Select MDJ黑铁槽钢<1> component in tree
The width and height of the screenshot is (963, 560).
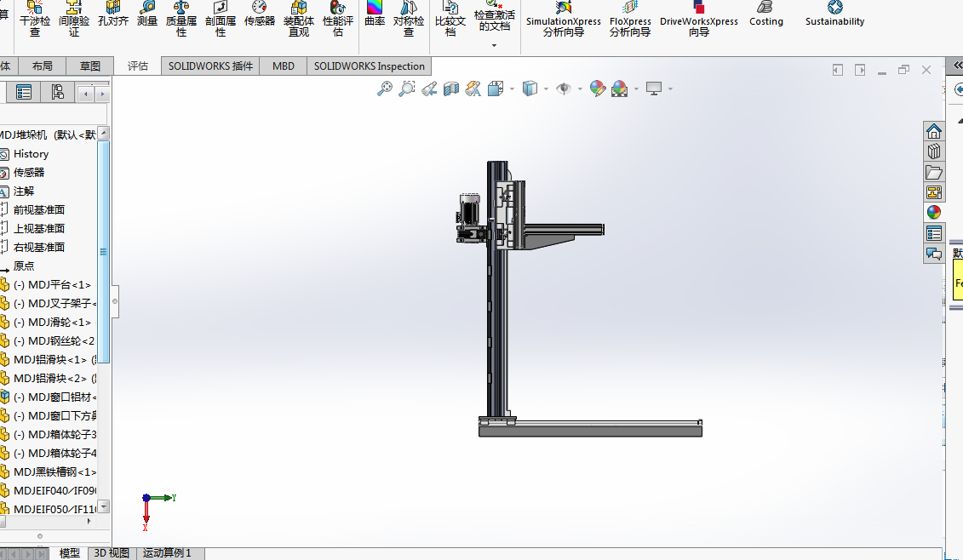click(x=54, y=472)
